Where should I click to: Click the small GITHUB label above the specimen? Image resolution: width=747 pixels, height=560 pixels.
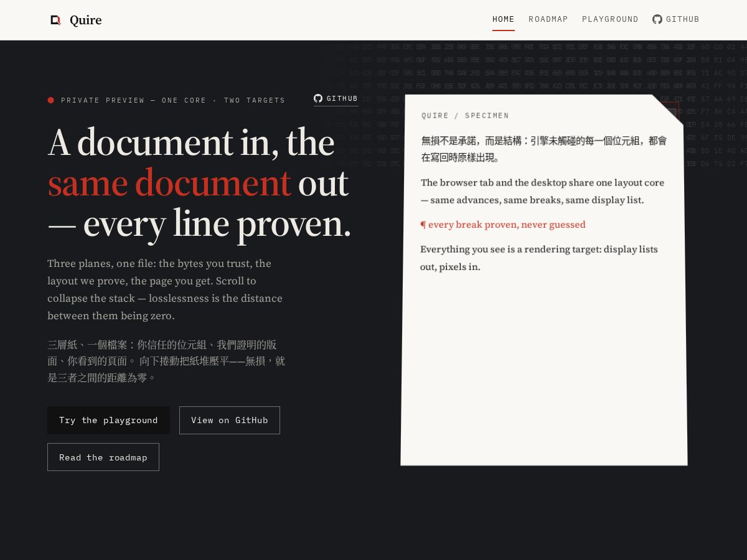342,98
